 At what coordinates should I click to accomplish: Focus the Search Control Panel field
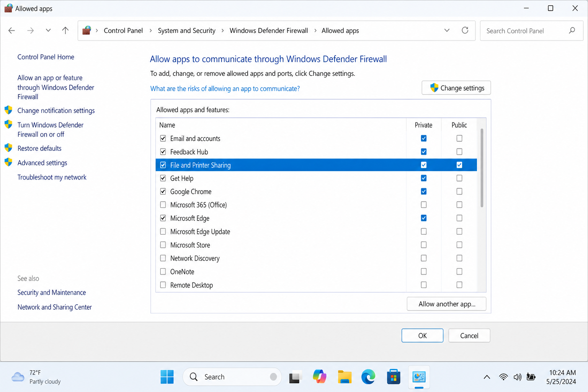[x=531, y=31]
